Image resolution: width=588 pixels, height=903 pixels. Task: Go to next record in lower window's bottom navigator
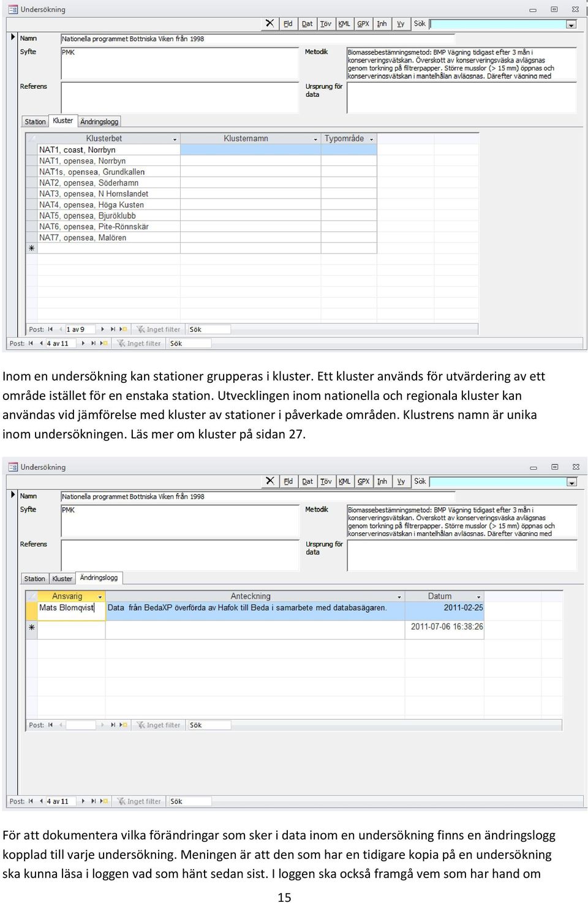tap(83, 801)
